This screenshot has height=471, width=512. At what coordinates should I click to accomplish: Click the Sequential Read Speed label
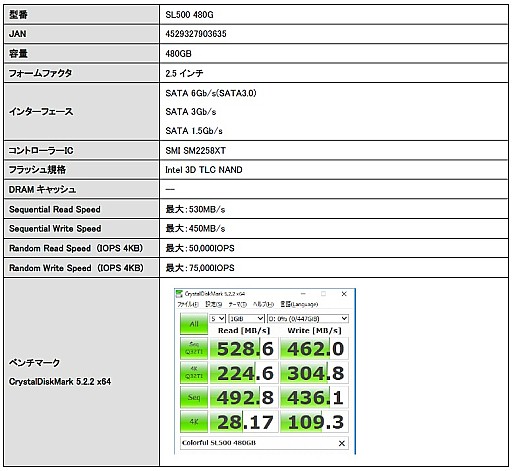(55, 209)
